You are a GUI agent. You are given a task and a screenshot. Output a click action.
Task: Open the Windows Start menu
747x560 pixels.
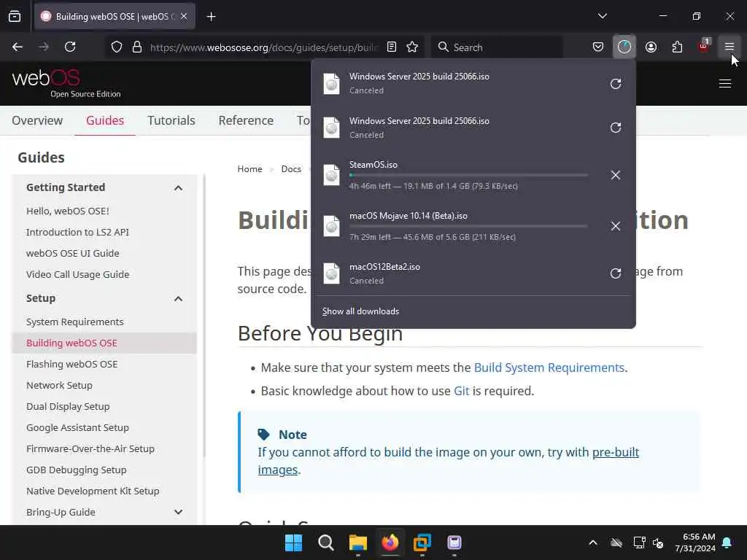293,542
